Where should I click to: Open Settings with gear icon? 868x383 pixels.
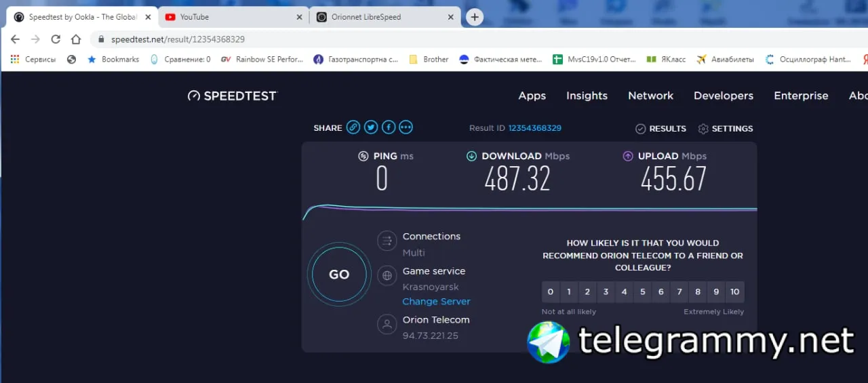[726, 129]
